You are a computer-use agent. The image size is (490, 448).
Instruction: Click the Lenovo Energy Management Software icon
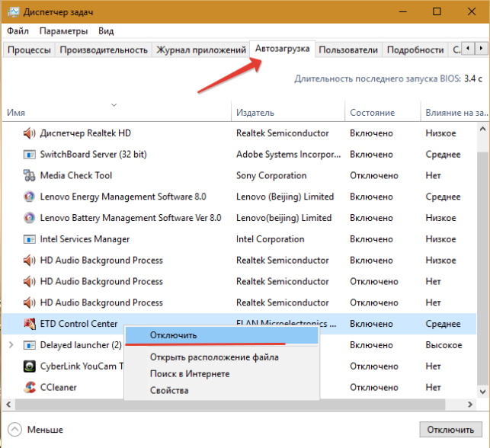click(x=30, y=197)
